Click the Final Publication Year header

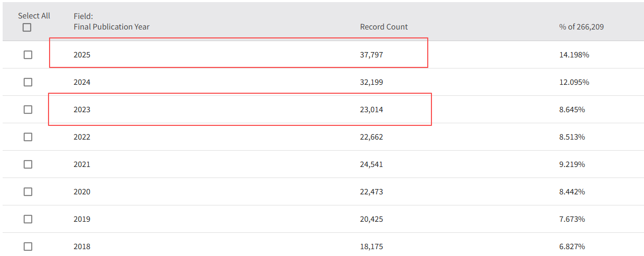coord(111,27)
